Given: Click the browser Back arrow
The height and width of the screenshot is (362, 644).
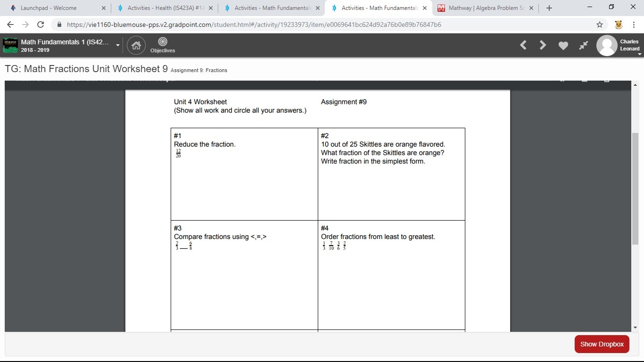Looking at the screenshot, I should [10, 25].
